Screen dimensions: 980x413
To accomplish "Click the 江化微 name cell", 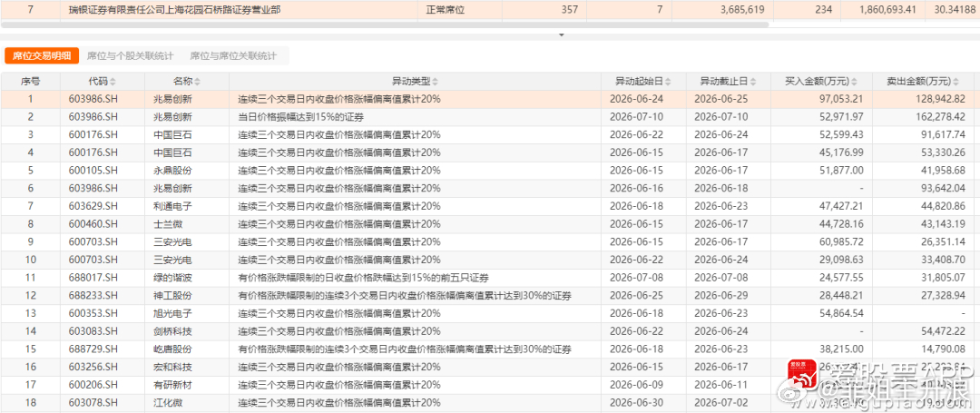I will pyautogui.click(x=168, y=403).
